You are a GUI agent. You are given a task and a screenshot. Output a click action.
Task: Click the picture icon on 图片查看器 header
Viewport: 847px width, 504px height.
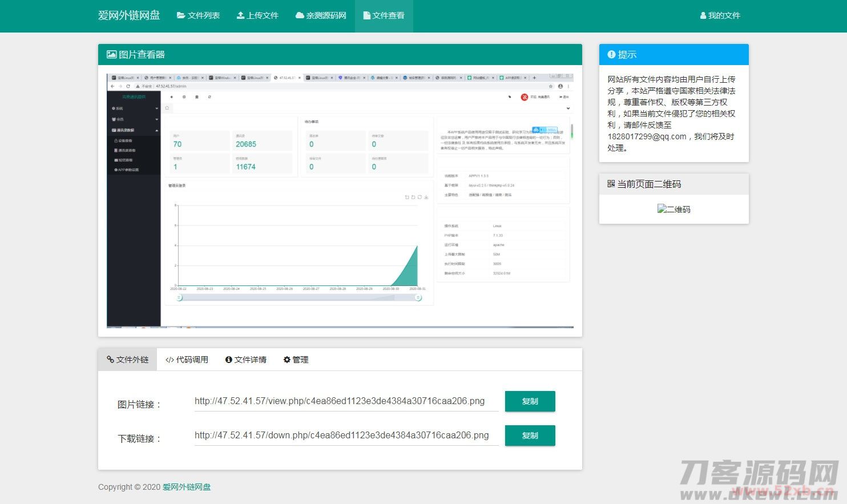[x=111, y=54]
